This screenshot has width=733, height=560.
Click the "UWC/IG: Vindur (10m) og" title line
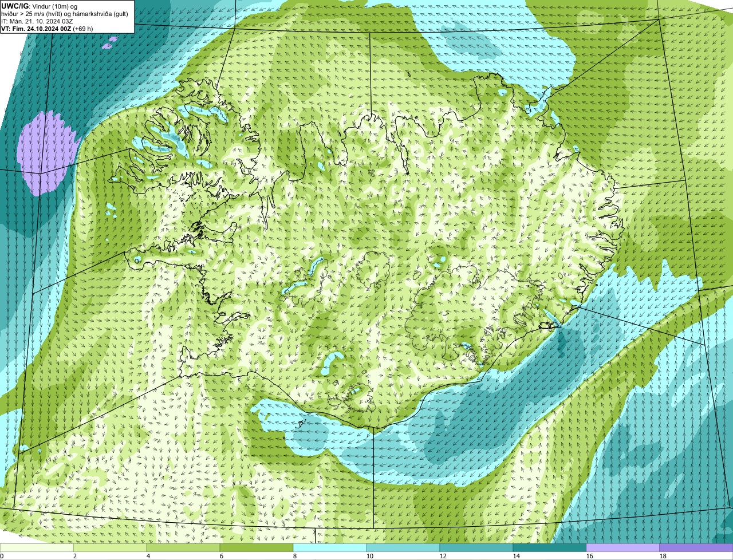[38, 6]
